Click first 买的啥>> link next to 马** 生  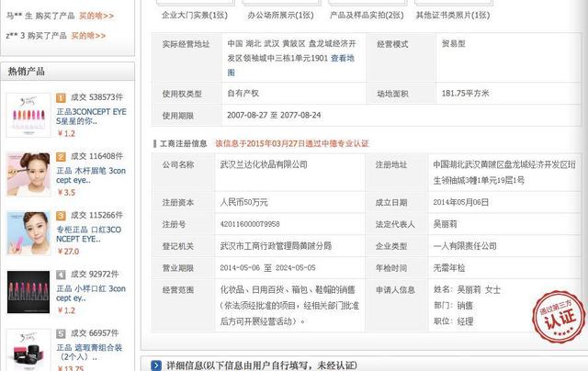coord(96,15)
